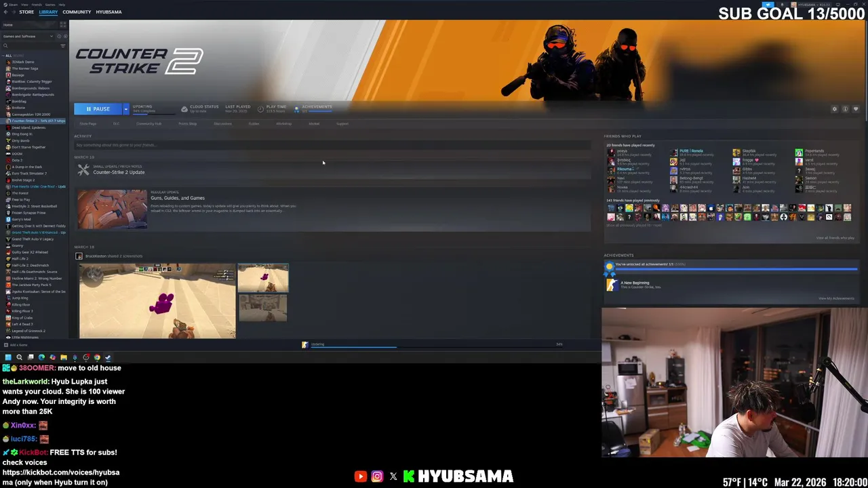Open the HYUBSAMA profile tab
868x488 pixels.
tap(108, 12)
